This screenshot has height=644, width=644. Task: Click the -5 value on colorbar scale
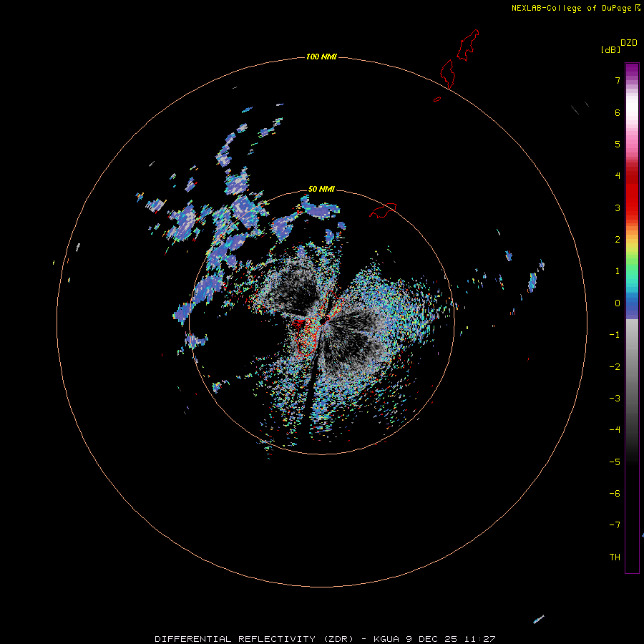pos(615,462)
